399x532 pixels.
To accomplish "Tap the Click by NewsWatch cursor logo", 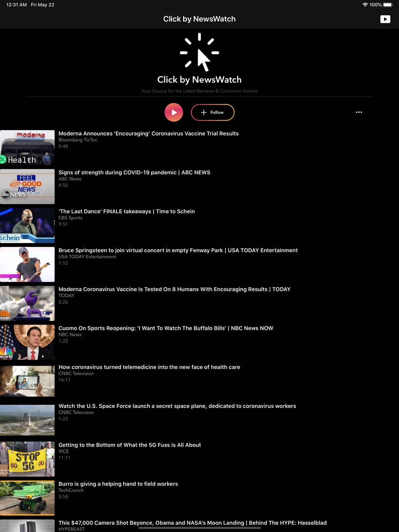I will click(199, 52).
